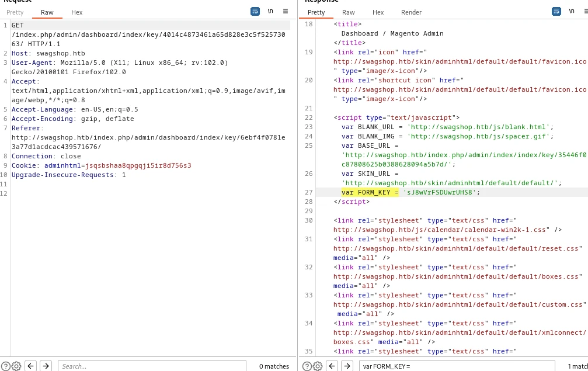Viewport: 588px width, 371px height.
Task: Click 'Upgrade-Insecure-Requests' header name
Action: coord(62,175)
